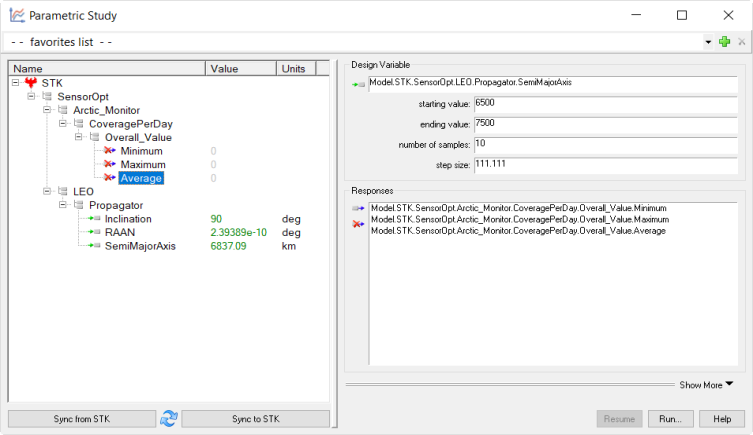This screenshot has width=753, height=435.
Task: Collapse the LEO tree node
Action: [x=46, y=191]
